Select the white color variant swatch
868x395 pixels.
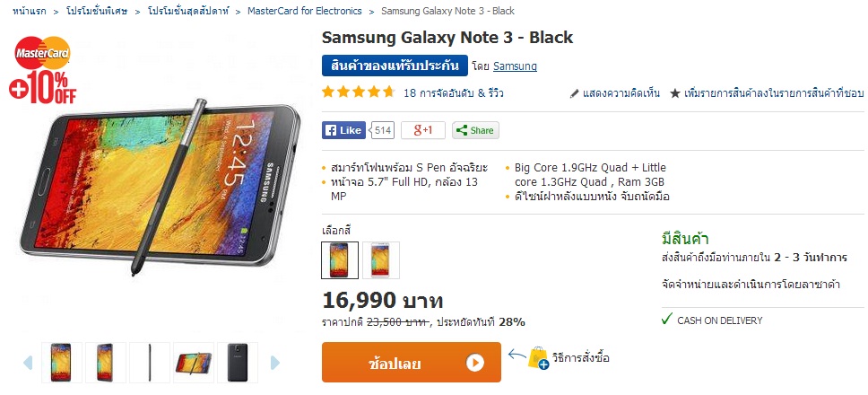[381, 259]
